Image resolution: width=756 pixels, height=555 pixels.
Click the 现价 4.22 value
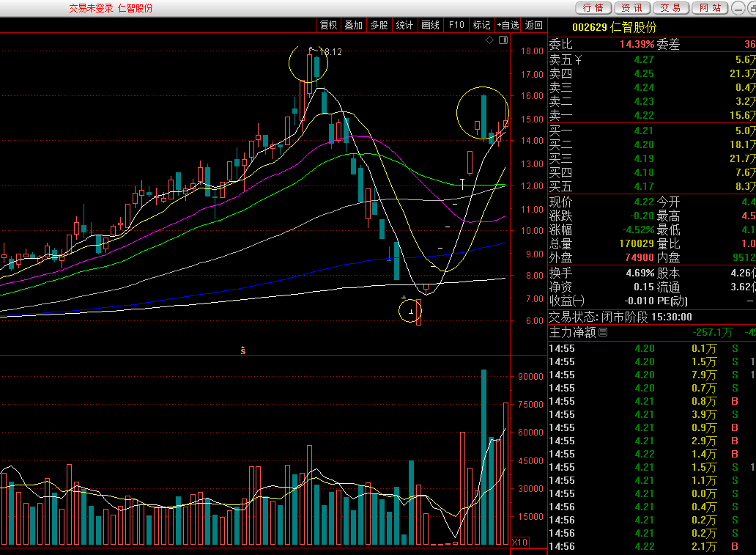click(644, 202)
